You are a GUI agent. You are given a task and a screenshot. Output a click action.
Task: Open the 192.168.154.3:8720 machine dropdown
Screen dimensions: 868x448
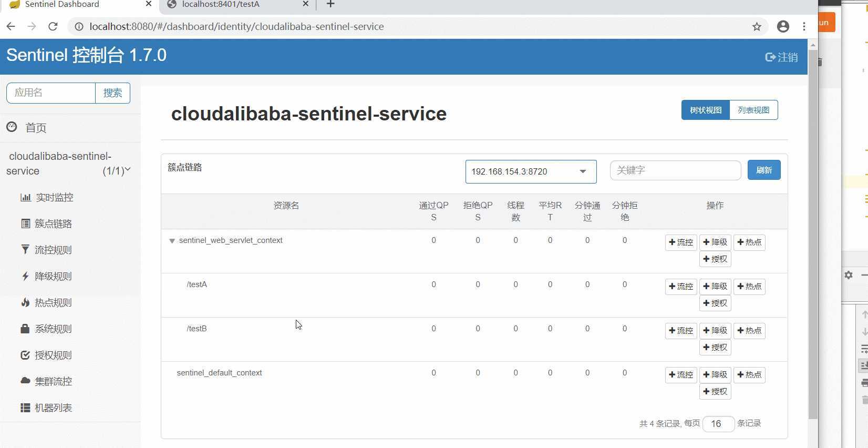pyautogui.click(x=531, y=171)
